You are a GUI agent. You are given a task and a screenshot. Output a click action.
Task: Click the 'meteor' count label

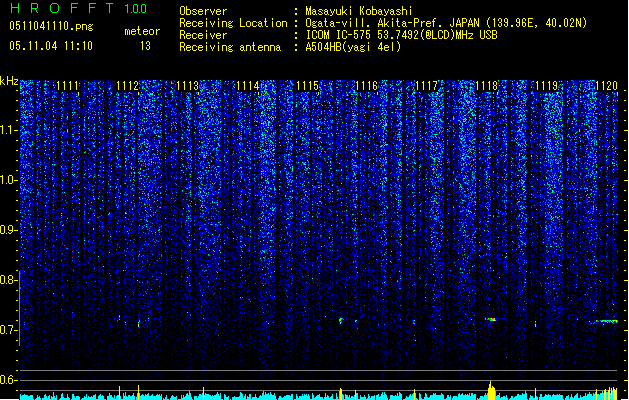(x=142, y=31)
